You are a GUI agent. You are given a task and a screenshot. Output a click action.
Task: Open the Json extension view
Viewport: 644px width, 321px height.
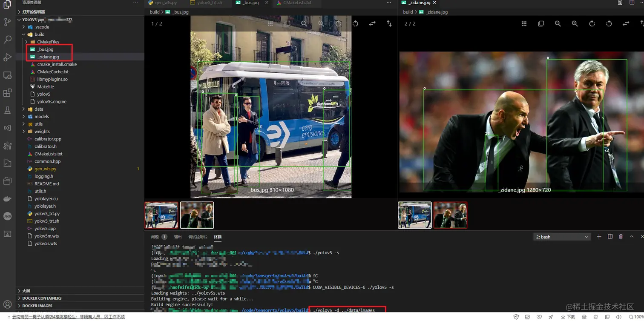7,216
